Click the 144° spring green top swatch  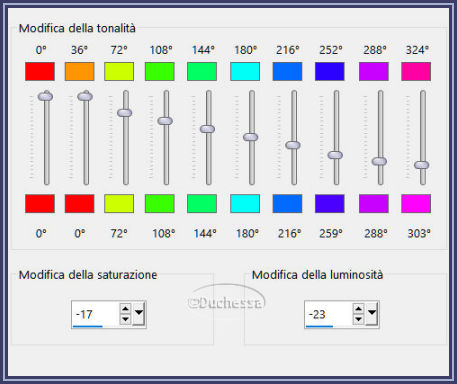pyautogui.click(x=202, y=71)
